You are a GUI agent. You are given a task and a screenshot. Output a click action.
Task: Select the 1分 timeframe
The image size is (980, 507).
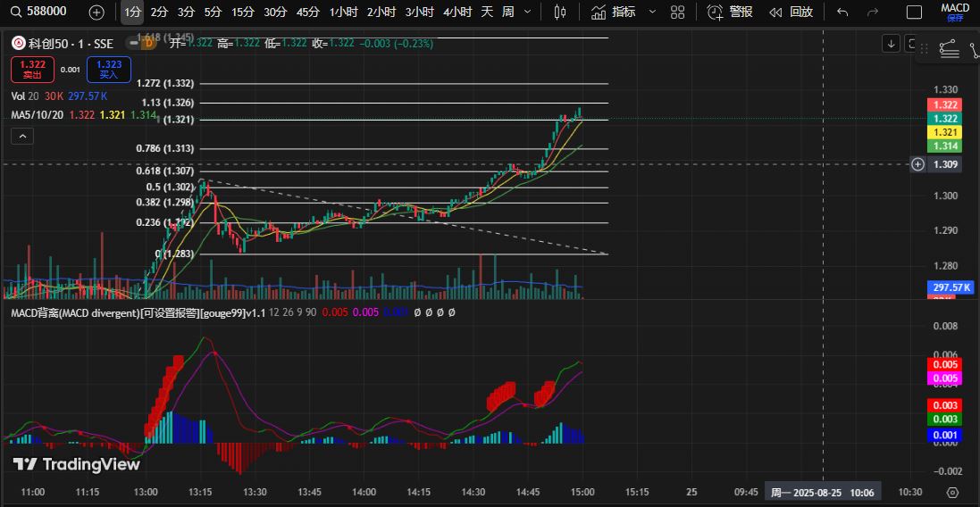(x=132, y=12)
